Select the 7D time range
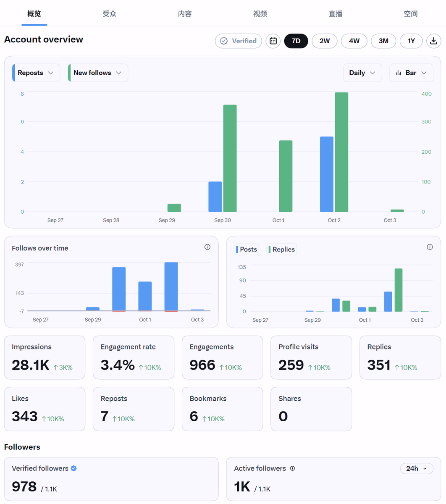The height and width of the screenshot is (504, 446). click(x=296, y=41)
